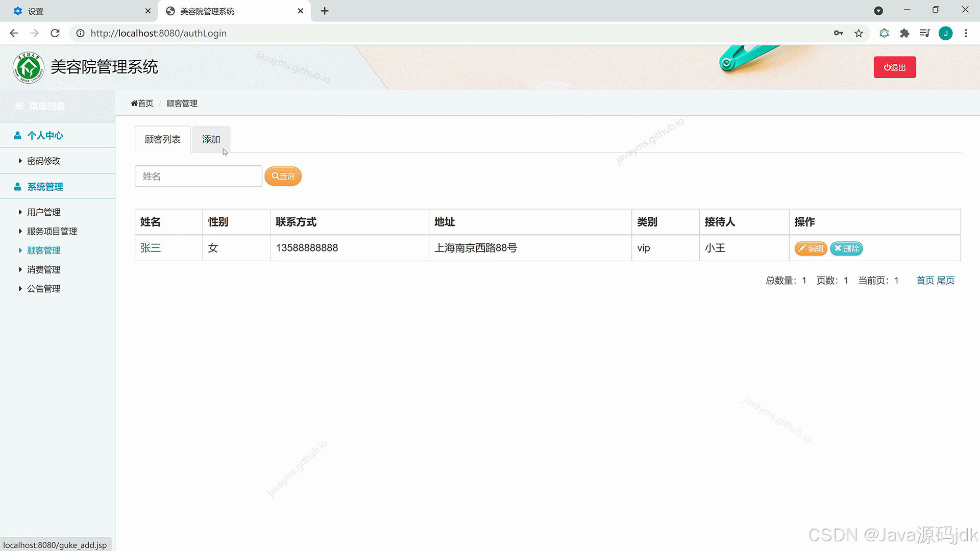Screen dimensions: 980x551
Task: Open the 张三 customer link
Action: tap(151, 248)
